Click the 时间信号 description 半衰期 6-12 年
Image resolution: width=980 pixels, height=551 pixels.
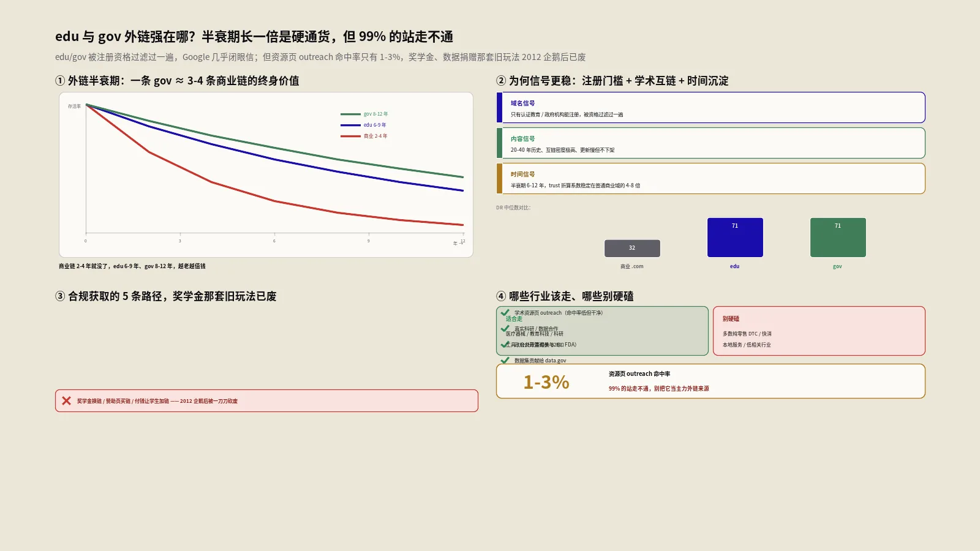[x=576, y=186]
